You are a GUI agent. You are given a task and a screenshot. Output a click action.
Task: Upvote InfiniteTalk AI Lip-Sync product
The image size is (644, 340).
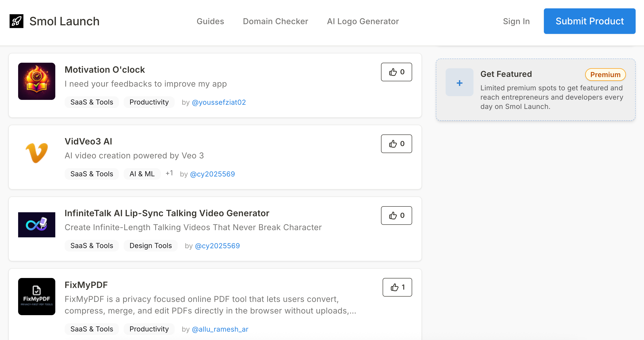coord(396,216)
